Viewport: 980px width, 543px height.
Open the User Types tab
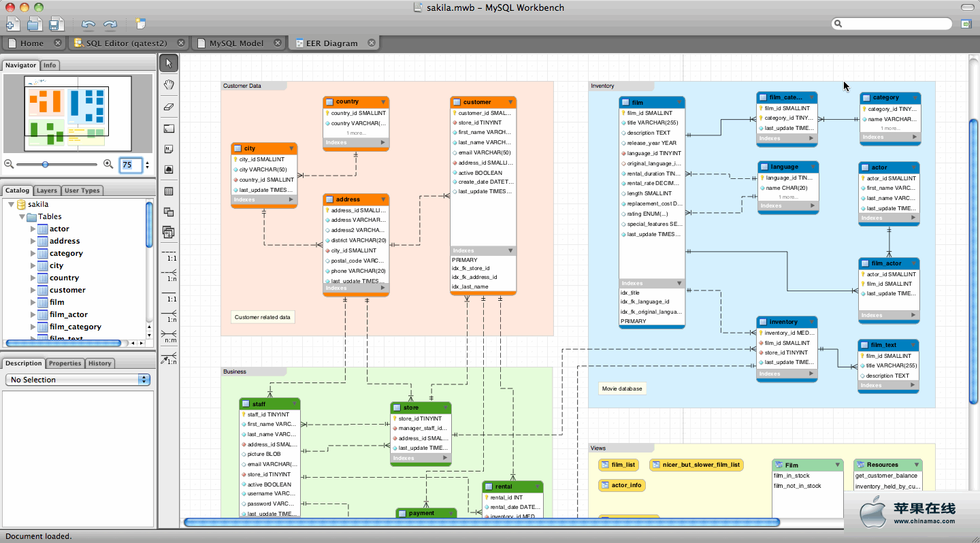(x=82, y=191)
